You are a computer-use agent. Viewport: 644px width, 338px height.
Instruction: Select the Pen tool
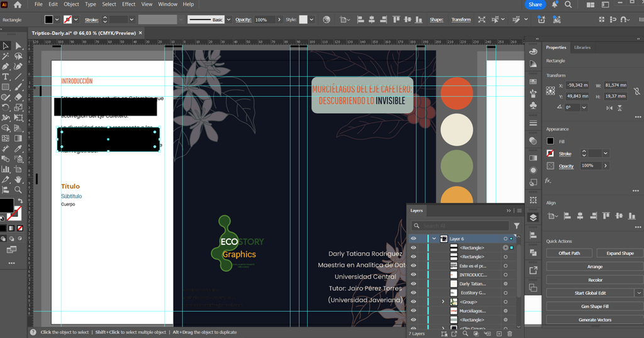pyautogui.click(x=6, y=67)
